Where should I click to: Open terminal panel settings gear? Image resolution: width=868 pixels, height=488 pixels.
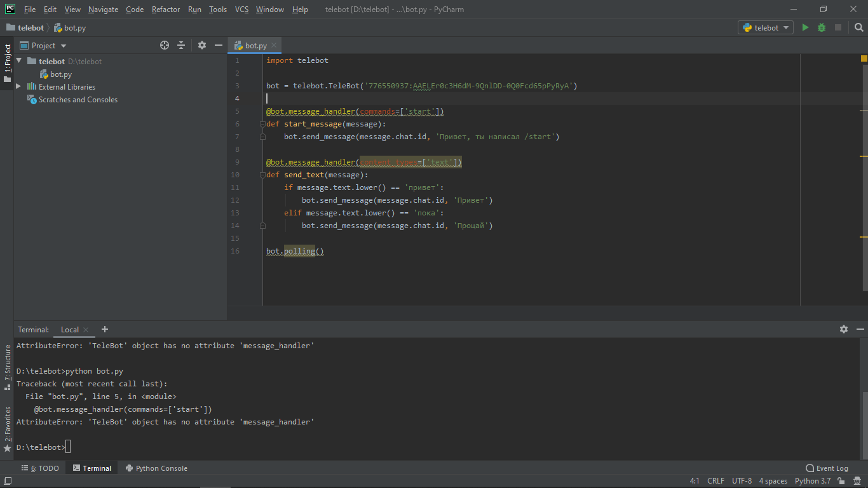click(844, 329)
